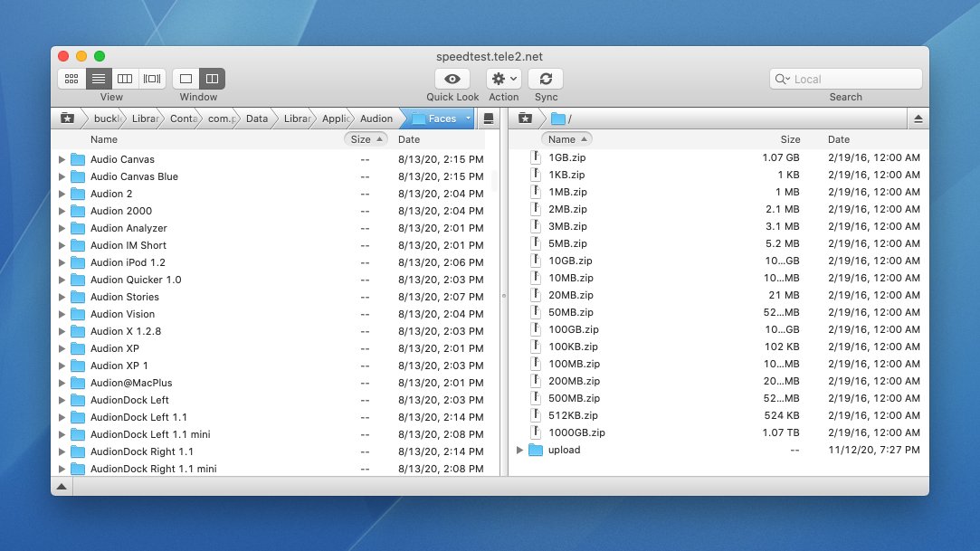Click the Sync button
The width and height of the screenshot is (980, 551).
(x=546, y=79)
